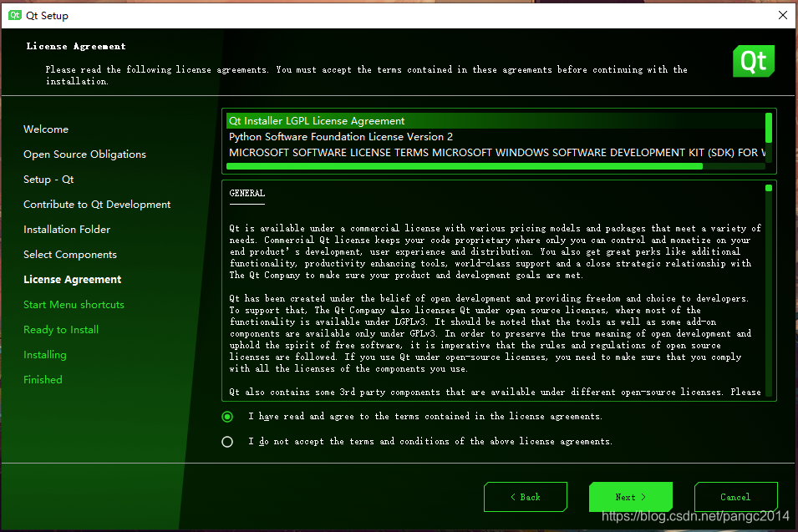
Task: Click Installing step in sidebar
Action: tap(45, 354)
